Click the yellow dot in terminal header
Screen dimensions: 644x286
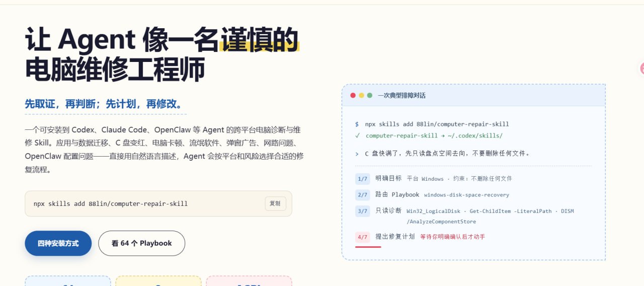pyautogui.click(x=361, y=95)
